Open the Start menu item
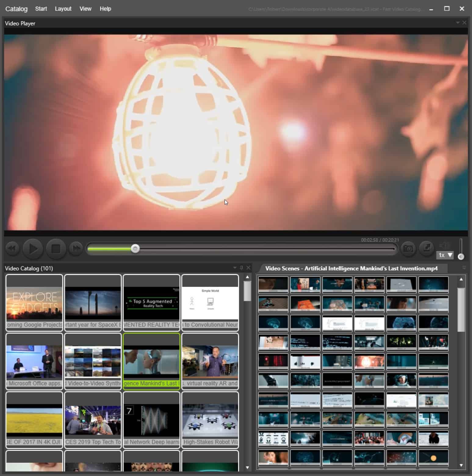 [x=41, y=9]
